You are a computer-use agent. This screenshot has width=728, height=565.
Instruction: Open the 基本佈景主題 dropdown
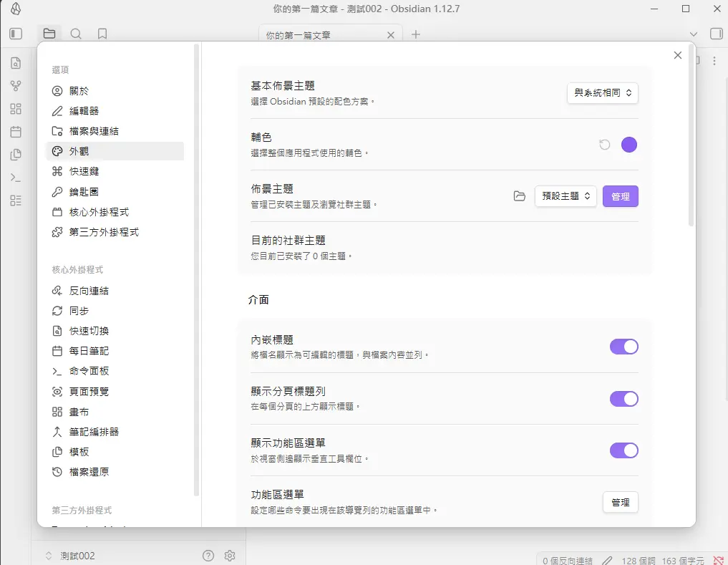(602, 93)
